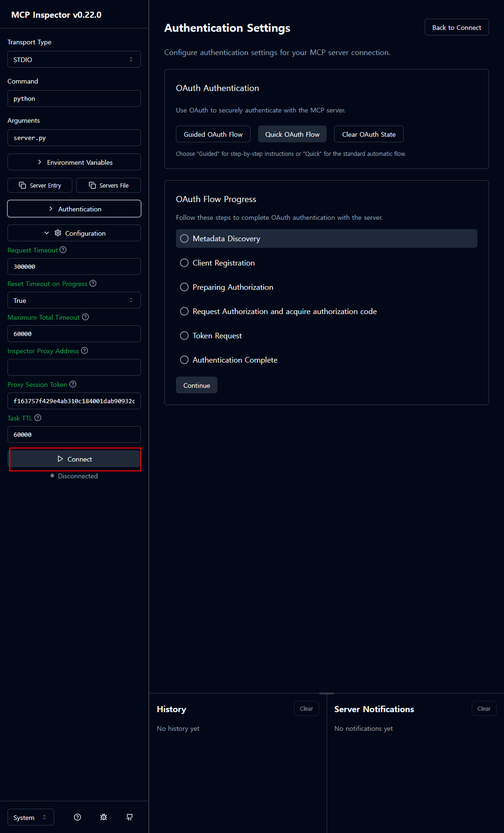Screen dimensions: 504x833
Task: Click the Authentication Settings heading
Action: pyautogui.click(x=227, y=28)
